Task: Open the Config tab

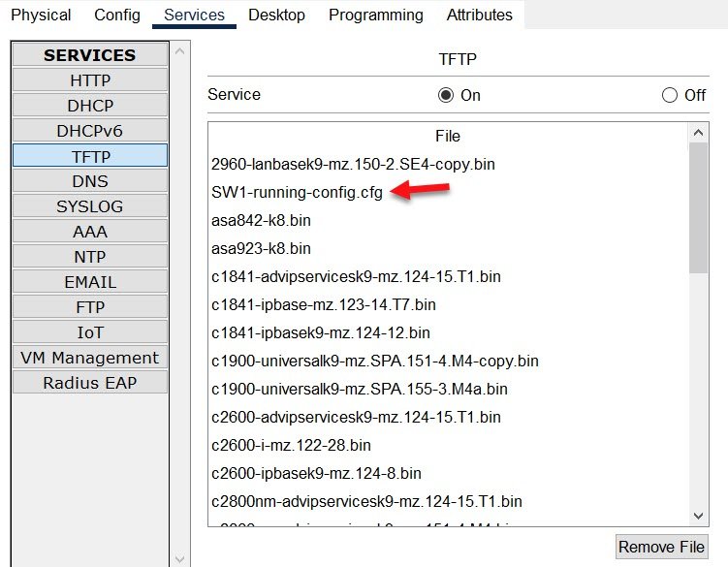Action: click(117, 15)
